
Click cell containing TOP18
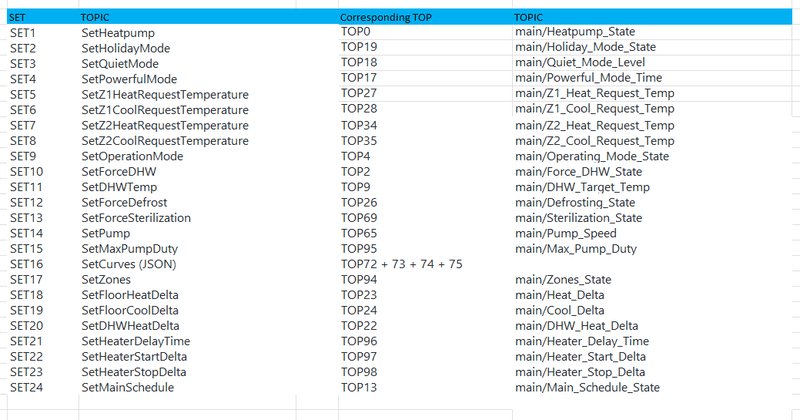coord(359,62)
